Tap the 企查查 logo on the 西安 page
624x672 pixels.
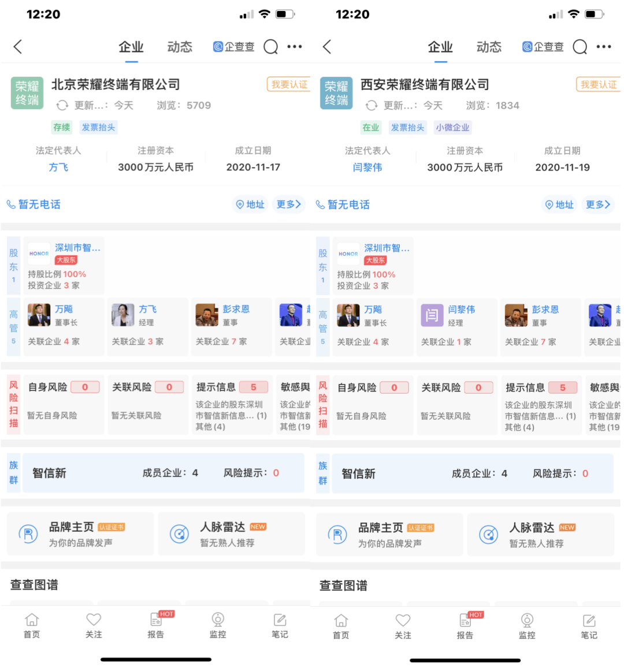(543, 47)
